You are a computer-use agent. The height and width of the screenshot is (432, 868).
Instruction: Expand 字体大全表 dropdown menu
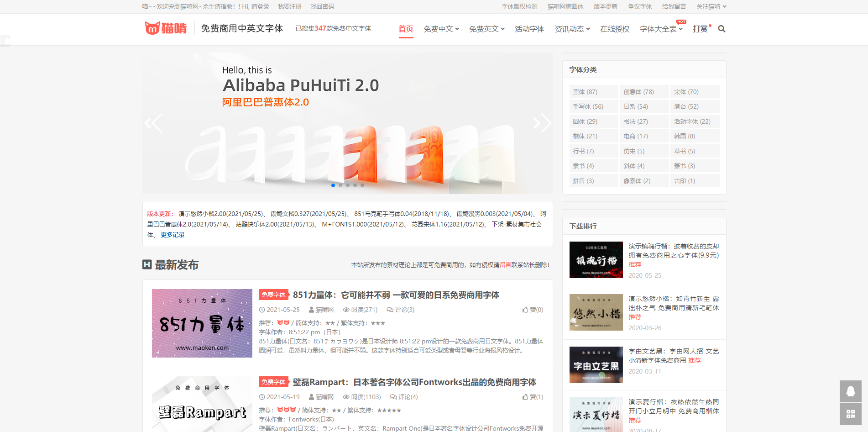point(661,29)
